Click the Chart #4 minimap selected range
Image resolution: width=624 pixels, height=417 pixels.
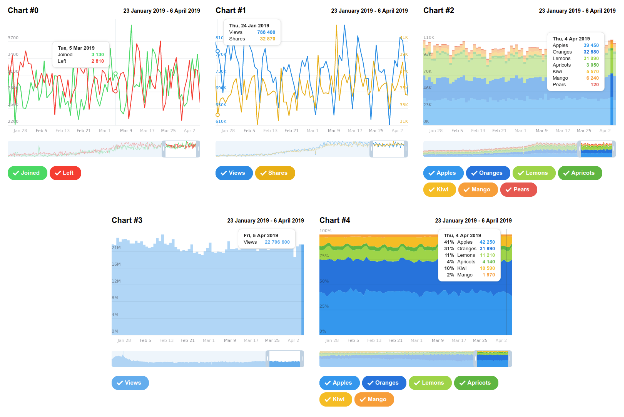pos(493,359)
